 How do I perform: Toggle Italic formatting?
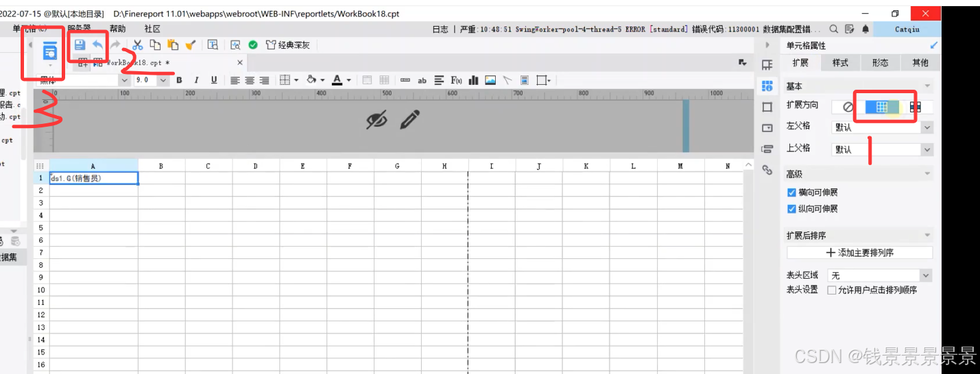coord(197,80)
